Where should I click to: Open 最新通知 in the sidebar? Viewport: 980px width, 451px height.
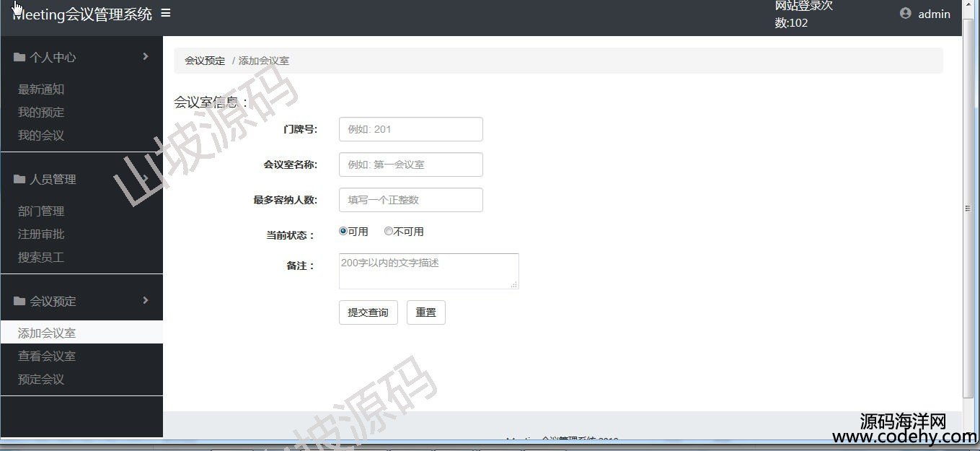pos(41,89)
